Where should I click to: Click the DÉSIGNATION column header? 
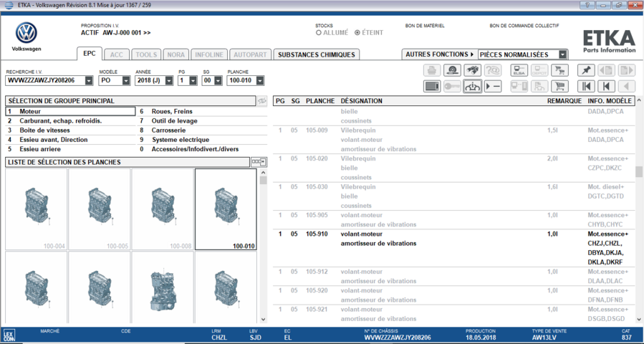click(362, 101)
